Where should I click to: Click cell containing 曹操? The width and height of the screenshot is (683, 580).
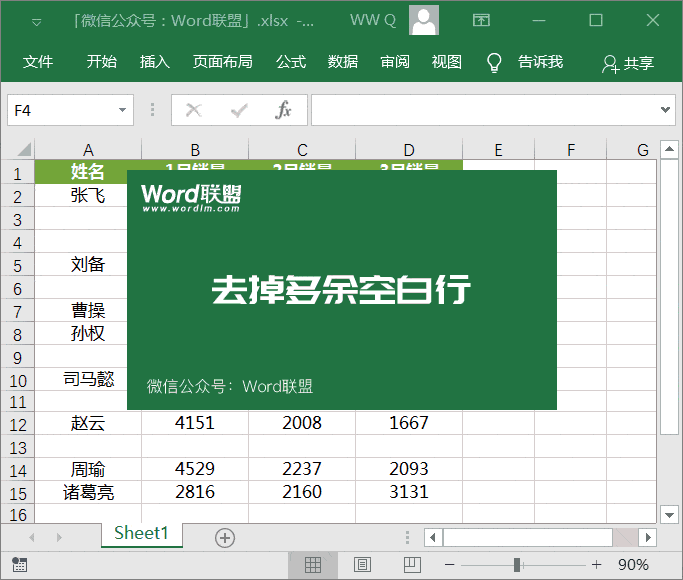coord(88,310)
